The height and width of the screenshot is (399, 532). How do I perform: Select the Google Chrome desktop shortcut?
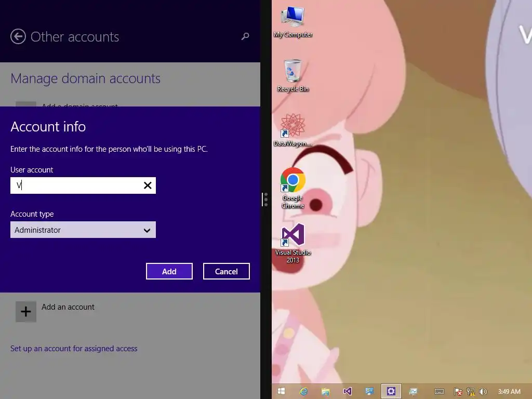293,188
